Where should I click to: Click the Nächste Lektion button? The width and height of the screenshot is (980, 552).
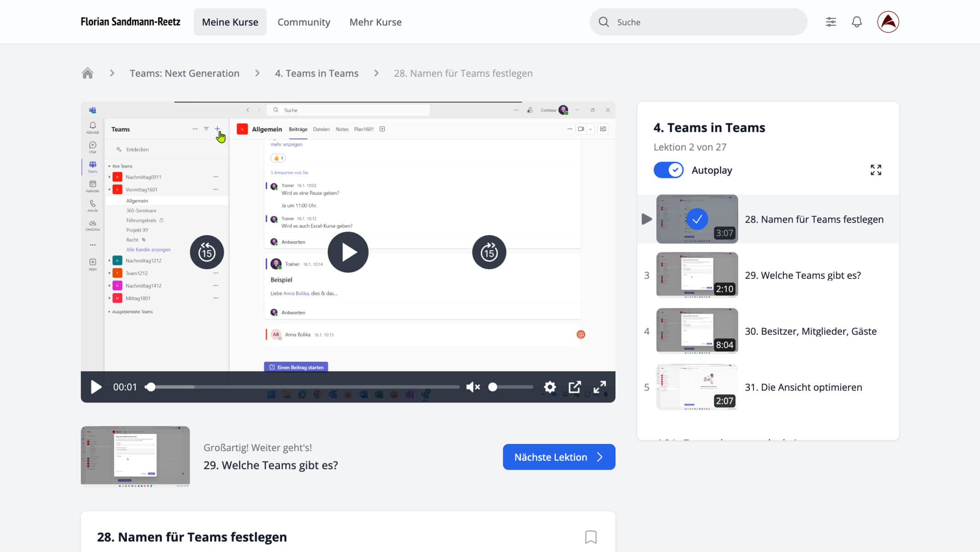pyautogui.click(x=559, y=457)
